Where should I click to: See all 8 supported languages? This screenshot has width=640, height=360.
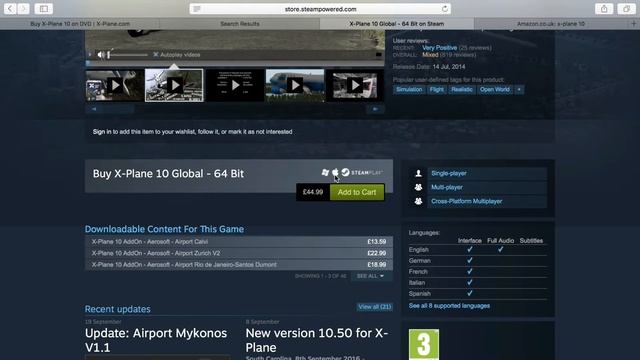click(449, 306)
